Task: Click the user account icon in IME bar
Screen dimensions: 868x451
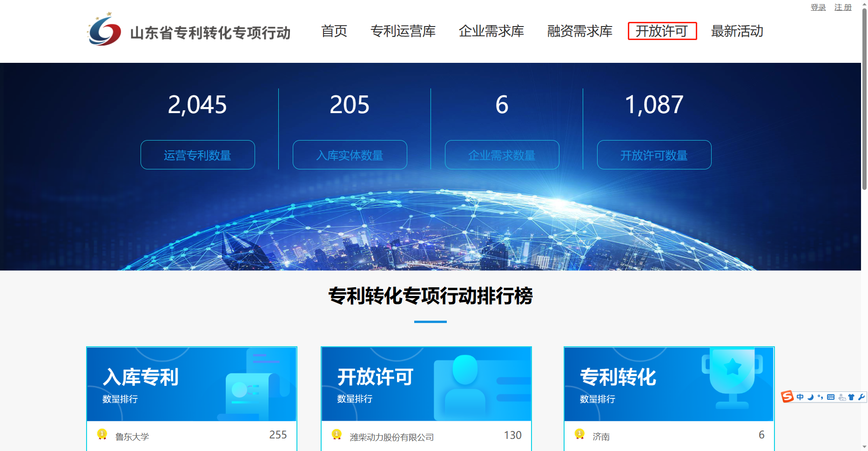Action: [841, 397]
